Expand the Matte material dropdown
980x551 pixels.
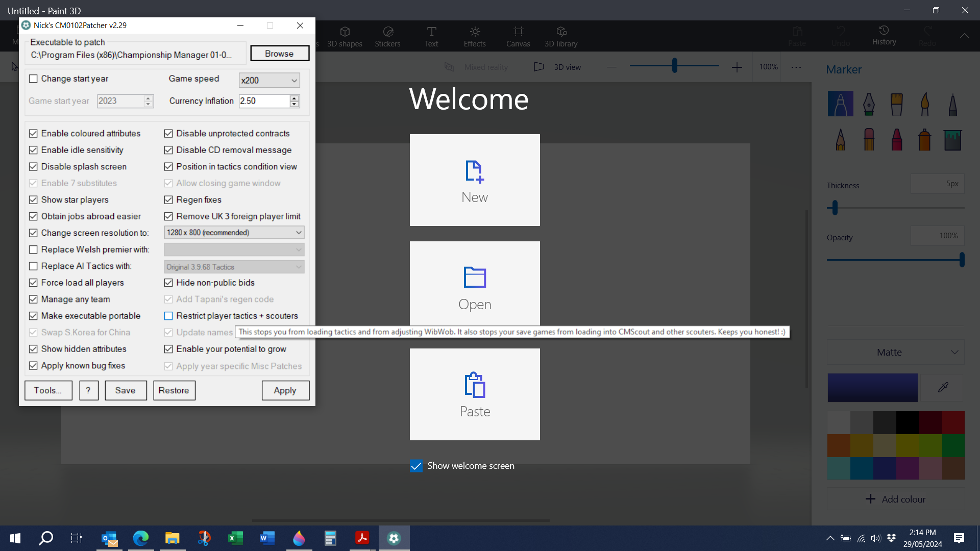[895, 352]
